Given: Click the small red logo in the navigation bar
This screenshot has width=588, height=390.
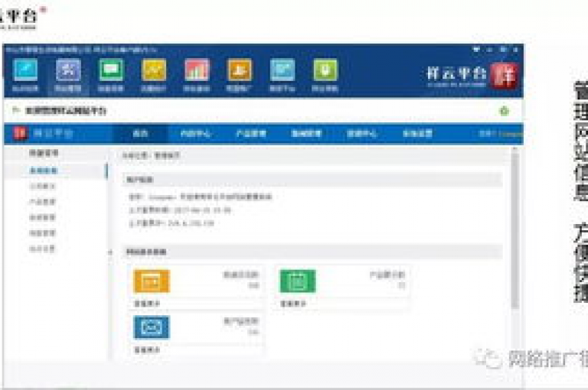Looking at the screenshot, I should tap(20, 133).
